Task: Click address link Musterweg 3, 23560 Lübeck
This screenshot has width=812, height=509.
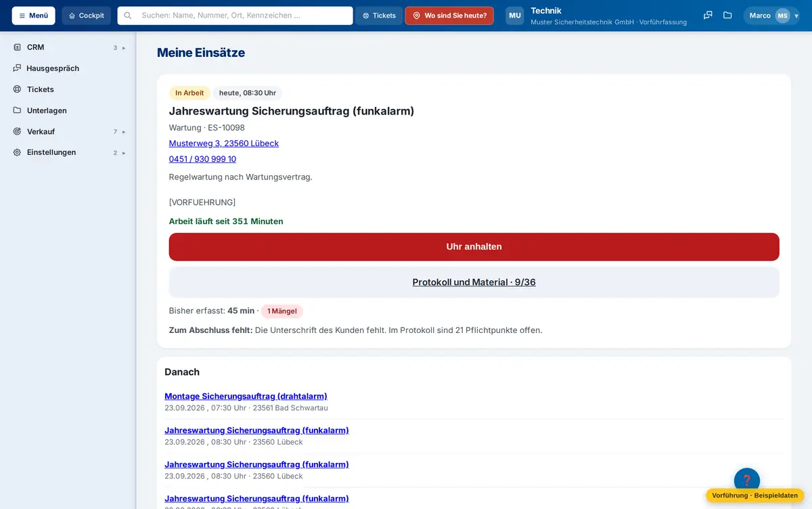Action: pyautogui.click(x=224, y=143)
